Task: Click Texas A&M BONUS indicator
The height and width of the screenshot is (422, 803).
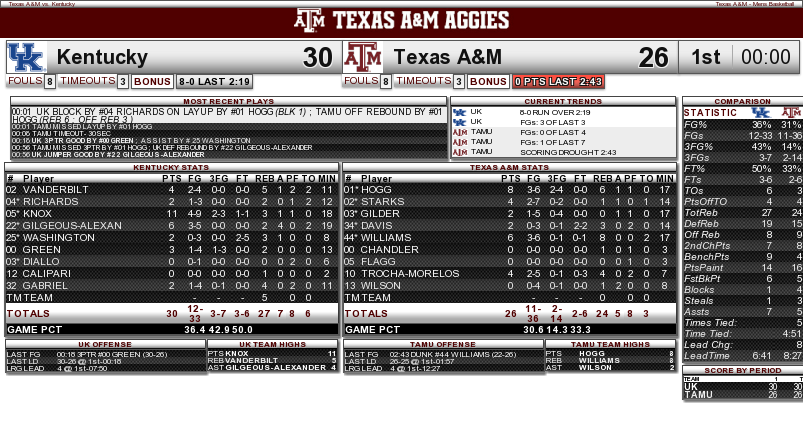Action: pyautogui.click(x=488, y=81)
